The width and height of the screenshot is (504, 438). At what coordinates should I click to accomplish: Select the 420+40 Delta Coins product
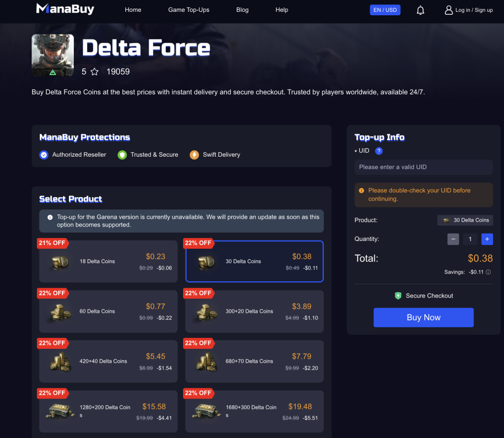(108, 361)
